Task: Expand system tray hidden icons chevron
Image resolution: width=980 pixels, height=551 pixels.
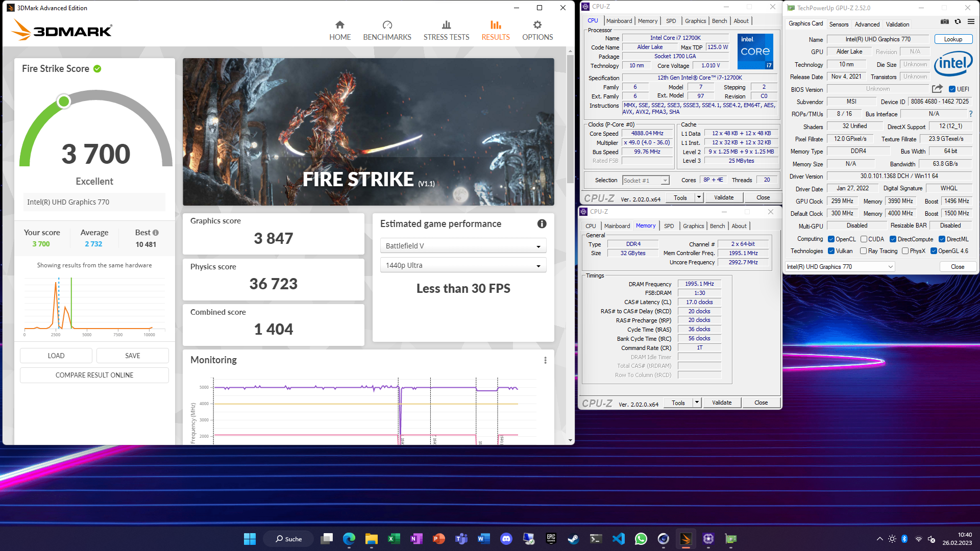Action: pos(879,539)
